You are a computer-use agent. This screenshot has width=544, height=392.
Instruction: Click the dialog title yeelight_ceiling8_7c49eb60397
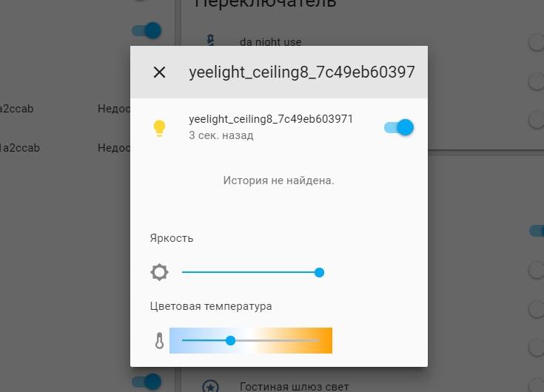pyautogui.click(x=302, y=72)
